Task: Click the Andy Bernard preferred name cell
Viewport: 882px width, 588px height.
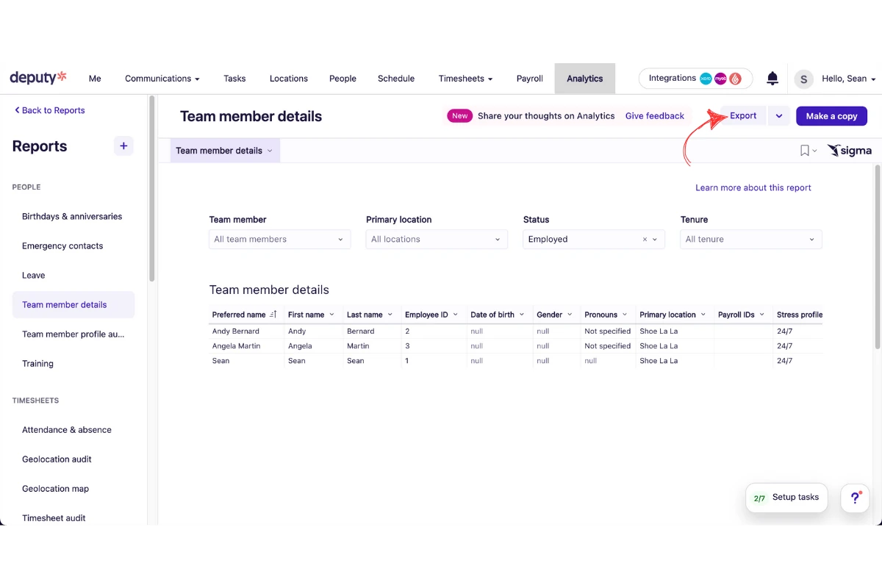Action: point(246,331)
